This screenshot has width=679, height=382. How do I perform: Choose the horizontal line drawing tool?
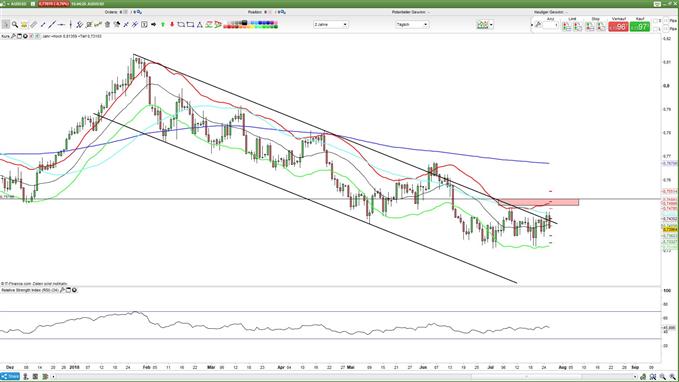61,25
